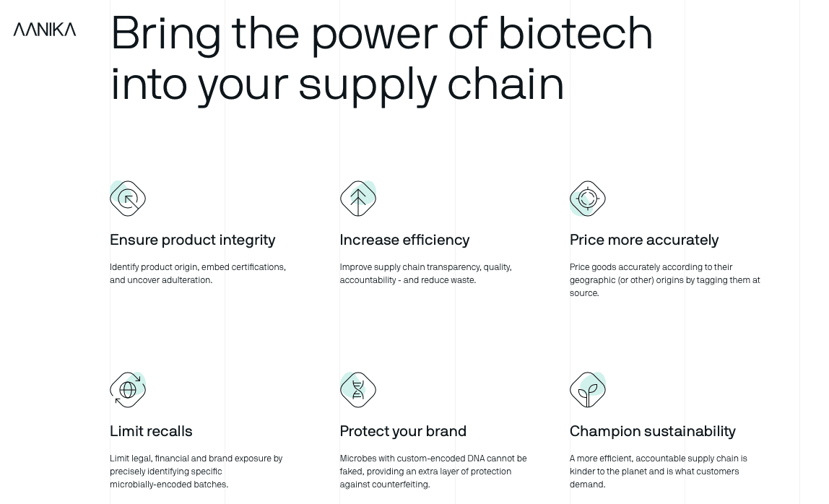This screenshot has width=829, height=504.
Task: Click the tree icon above Increase efficiency
Action: point(358,199)
